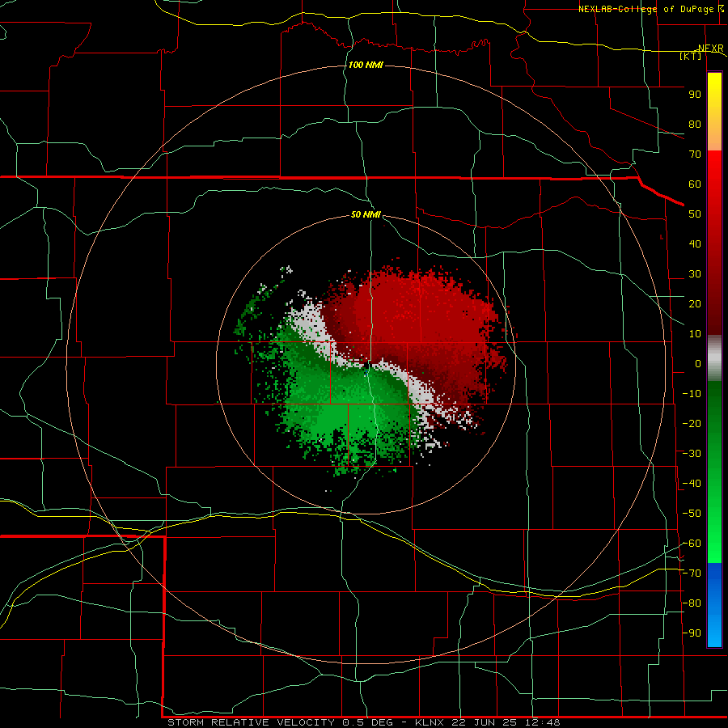
Task: Click the 40 value on the velocity scale
Action: [x=695, y=244]
